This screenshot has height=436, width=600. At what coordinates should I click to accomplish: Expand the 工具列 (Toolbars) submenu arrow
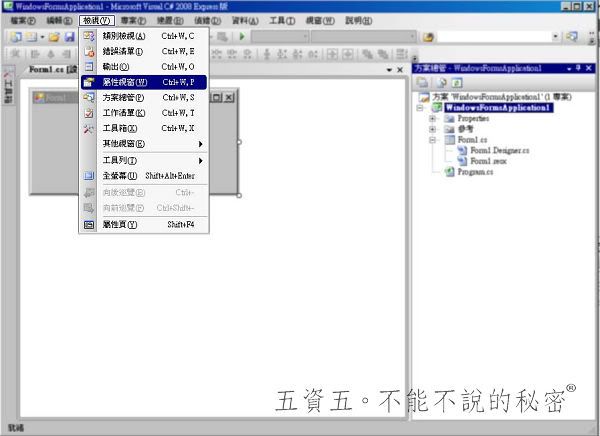pos(201,160)
